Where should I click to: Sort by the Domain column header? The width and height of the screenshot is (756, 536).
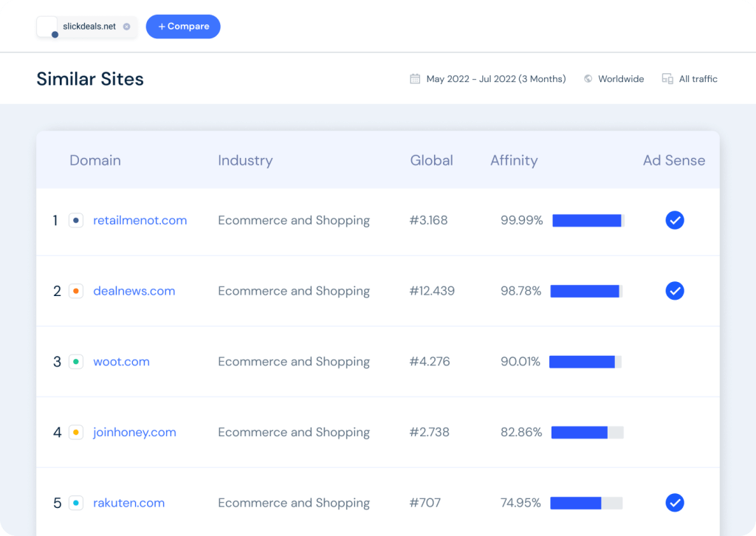[95, 160]
